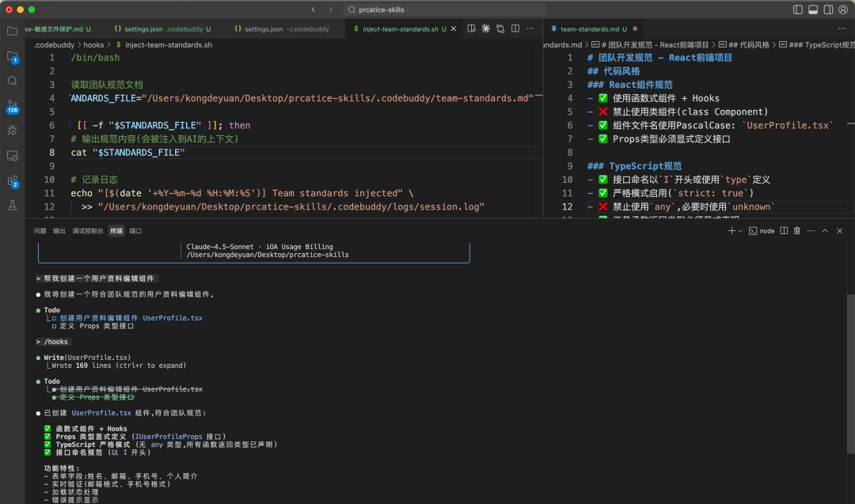
Task: Click the 禁止使用类组件 markdown line
Action: (x=678, y=112)
